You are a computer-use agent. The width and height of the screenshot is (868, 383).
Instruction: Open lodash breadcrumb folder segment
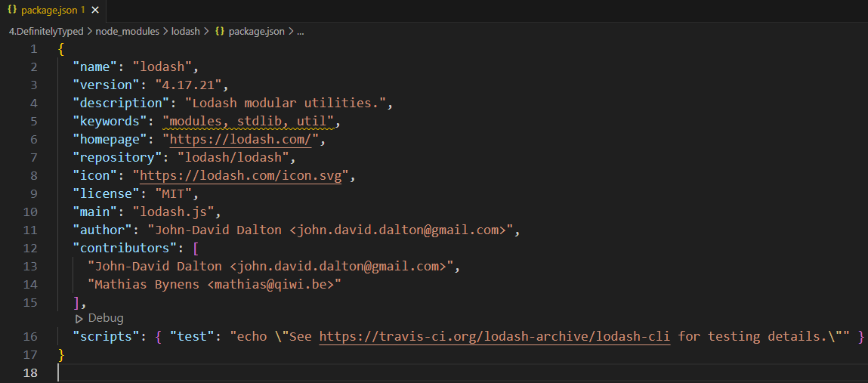tap(185, 32)
